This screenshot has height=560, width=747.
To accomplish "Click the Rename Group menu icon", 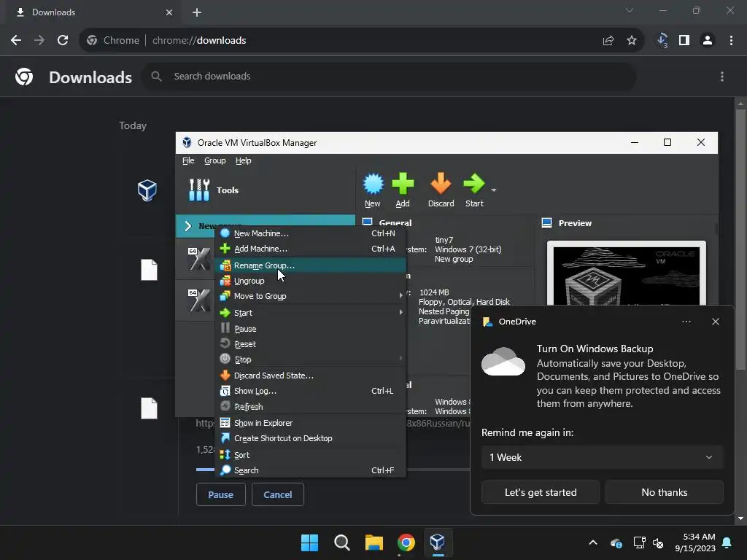I will tap(225, 265).
